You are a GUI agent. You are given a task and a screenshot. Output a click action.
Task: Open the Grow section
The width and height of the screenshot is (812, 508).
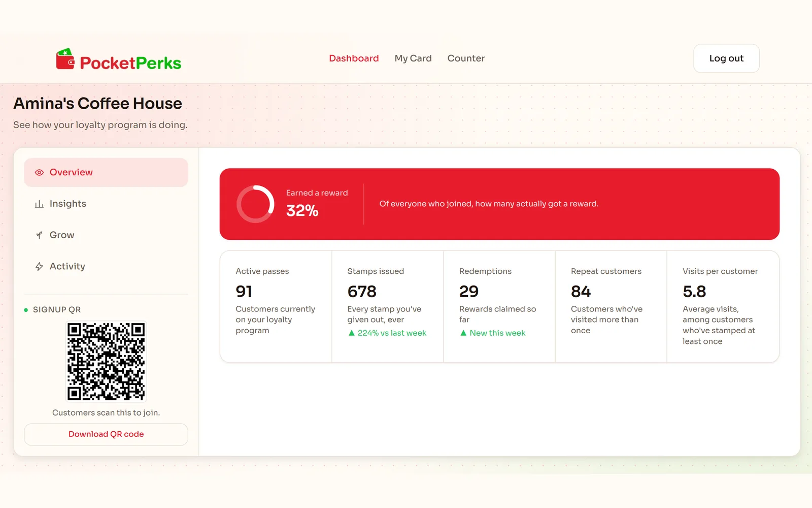point(106,235)
